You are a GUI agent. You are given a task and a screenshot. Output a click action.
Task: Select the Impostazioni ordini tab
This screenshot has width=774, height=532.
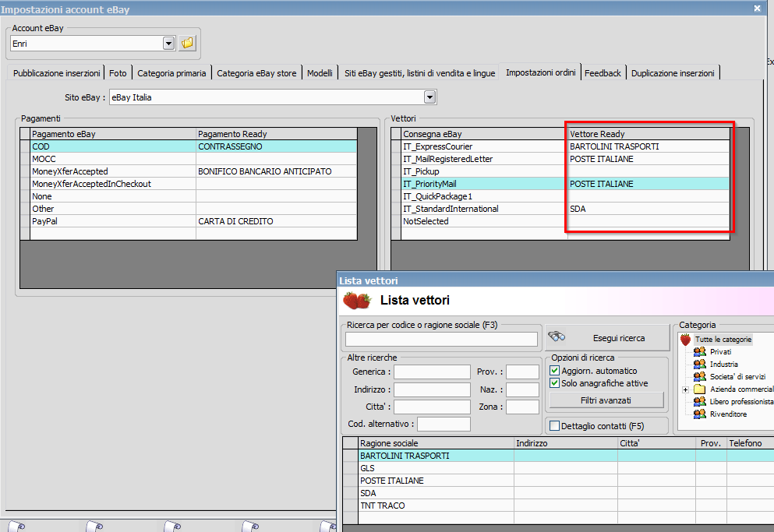tap(540, 72)
